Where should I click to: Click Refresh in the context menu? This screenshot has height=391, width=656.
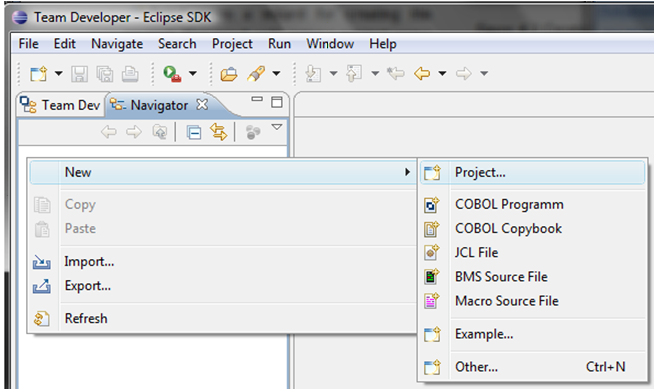coord(223,319)
